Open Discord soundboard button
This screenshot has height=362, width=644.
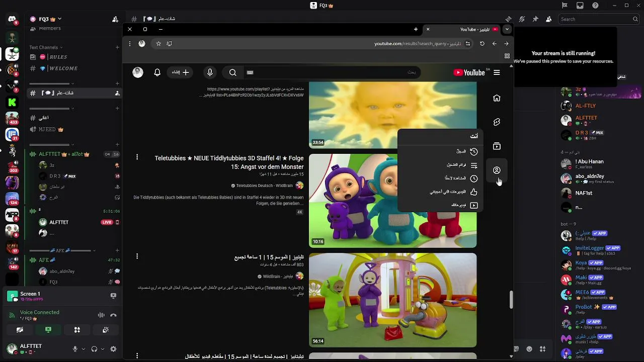pyautogui.click(x=106, y=330)
